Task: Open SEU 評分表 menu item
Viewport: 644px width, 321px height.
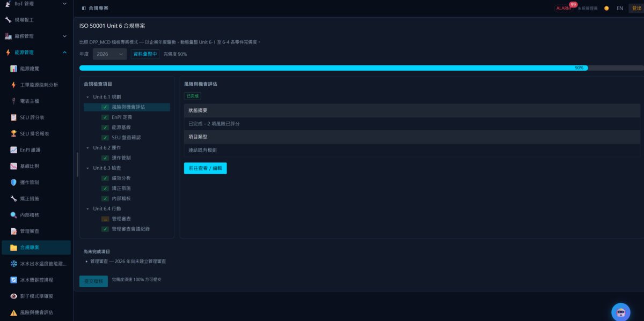Action: (35, 117)
